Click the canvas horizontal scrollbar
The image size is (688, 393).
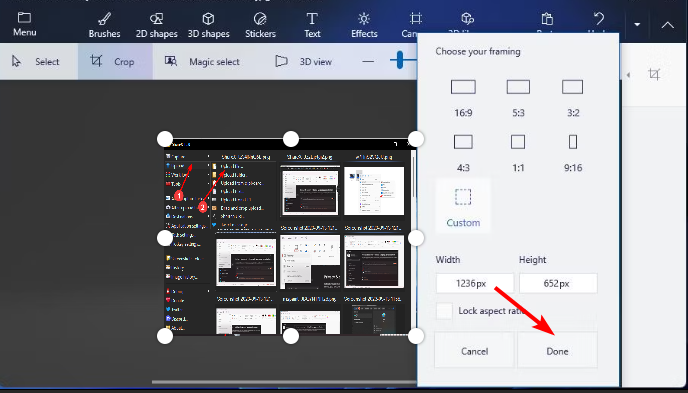coord(284,382)
